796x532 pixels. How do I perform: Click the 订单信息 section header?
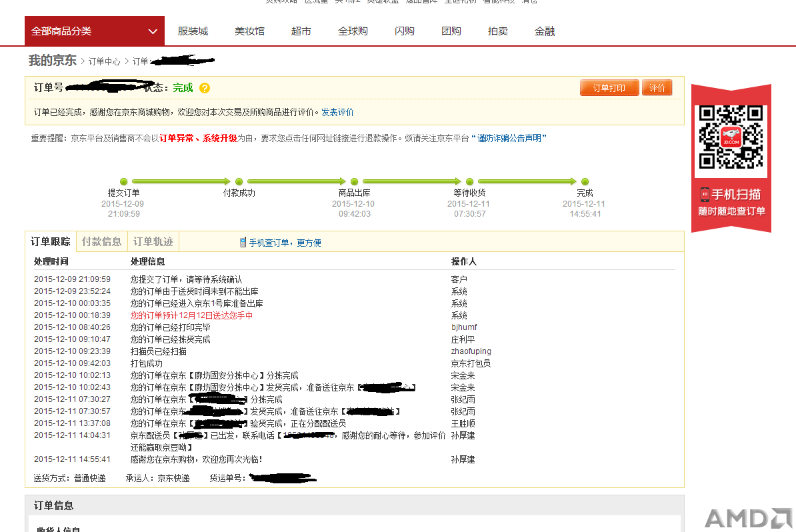click(x=53, y=505)
